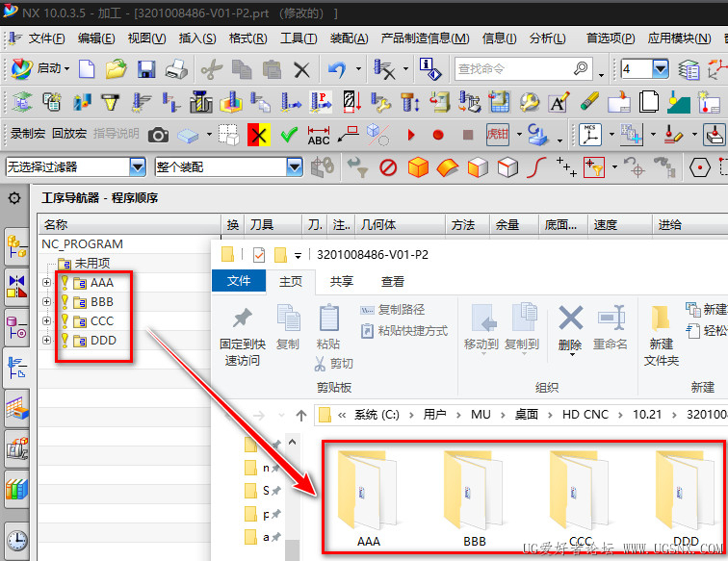Click the red play triangle
Image resolution: width=728 pixels, height=561 pixels.
click(411, 135)
